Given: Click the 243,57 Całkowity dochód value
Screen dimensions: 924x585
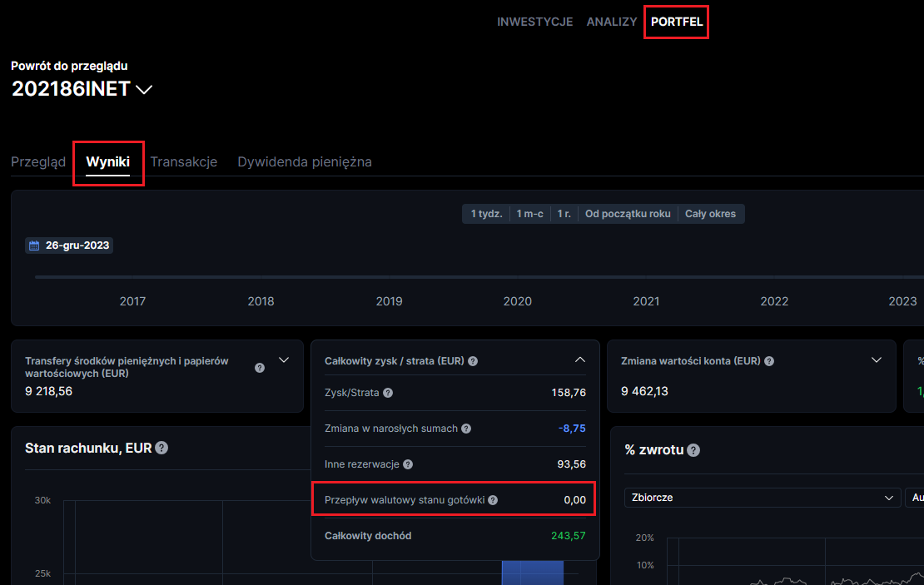Looking at the screenshot, I should [x=568, y=536].
